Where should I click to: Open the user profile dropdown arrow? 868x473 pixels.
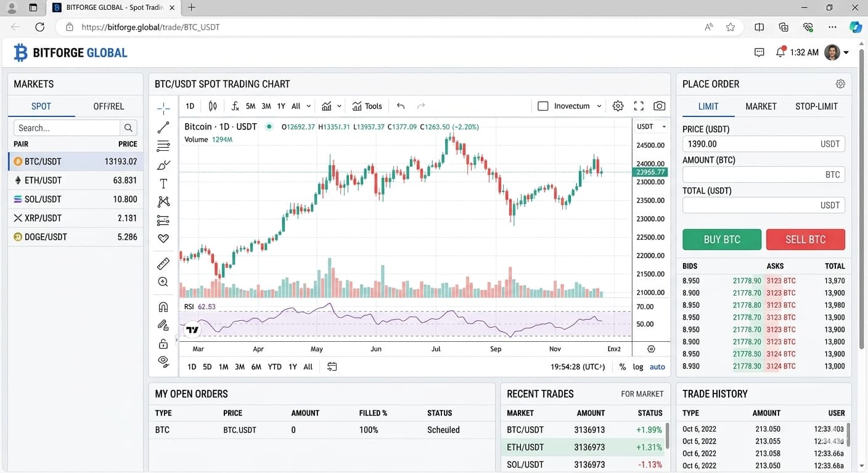pyautogui.click(x=846, y=52)
